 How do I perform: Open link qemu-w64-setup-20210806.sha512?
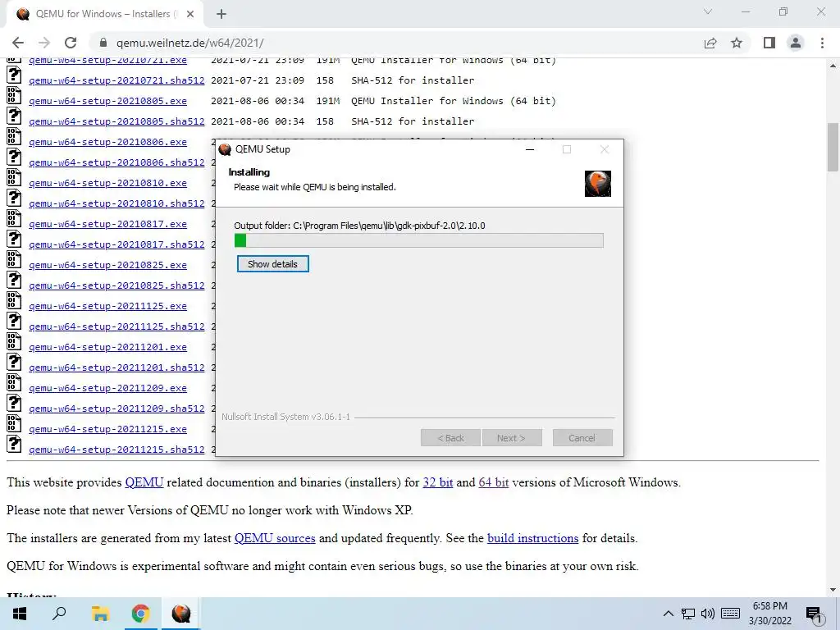pyautogui.click(x=116, y=162)
